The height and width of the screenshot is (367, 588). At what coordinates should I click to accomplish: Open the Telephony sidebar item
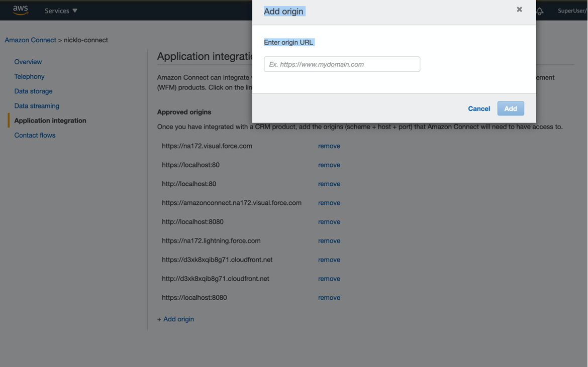pyautogui.click(x=29, y=76)
